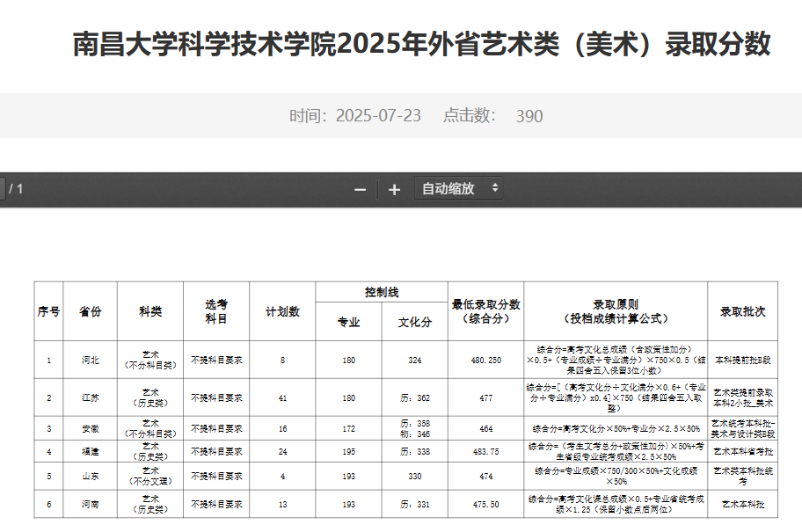
Task: Click the 艺术（不分文理） category cell
Action: [150, 477]
